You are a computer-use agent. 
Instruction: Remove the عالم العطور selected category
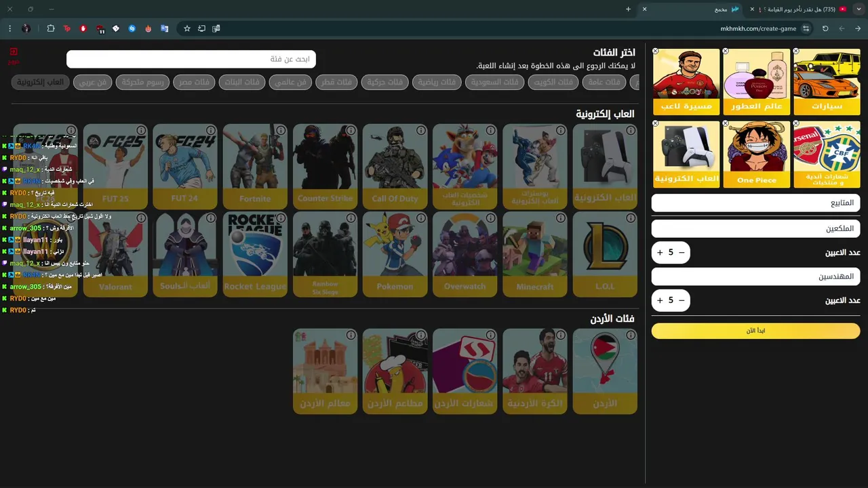coord(726,52)
